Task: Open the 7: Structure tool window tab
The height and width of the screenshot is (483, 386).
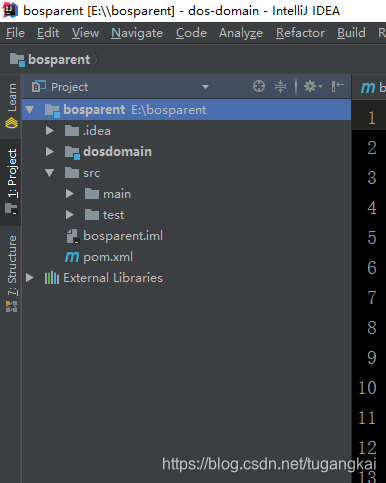Action: point(12,273)
